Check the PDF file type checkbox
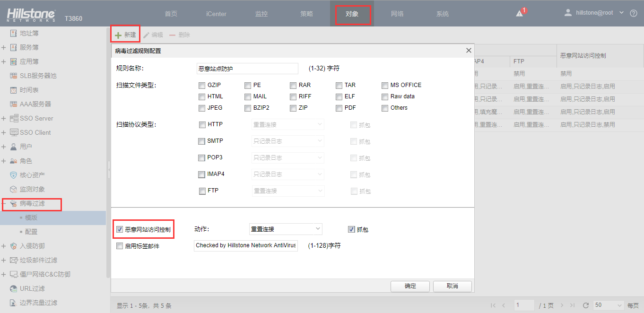The height and width of the screenshot is (313, 644). (x=339, y=108)
